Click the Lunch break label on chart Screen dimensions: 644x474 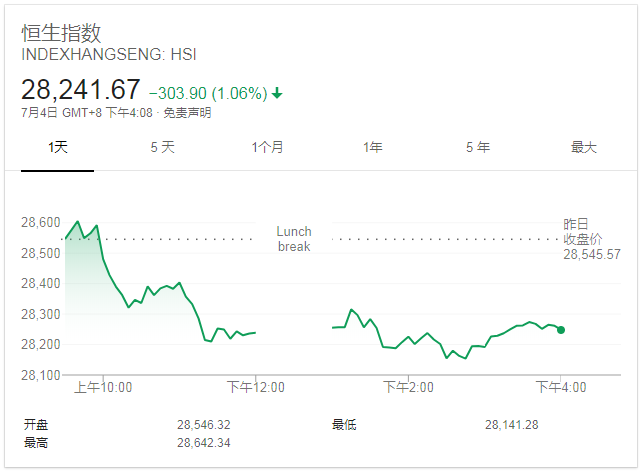click(x=294, y=239)
